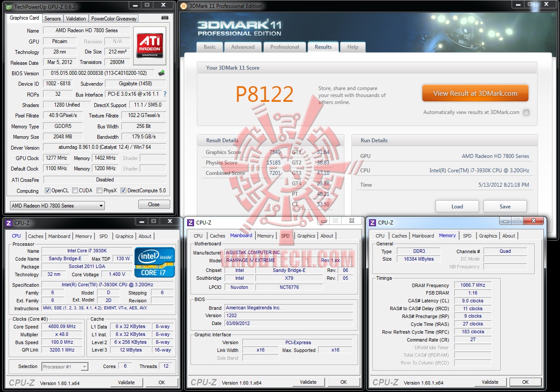
Task: Open the AMD Radeon HD 7800 Series dropdown
Action: [x=57, y=205]
